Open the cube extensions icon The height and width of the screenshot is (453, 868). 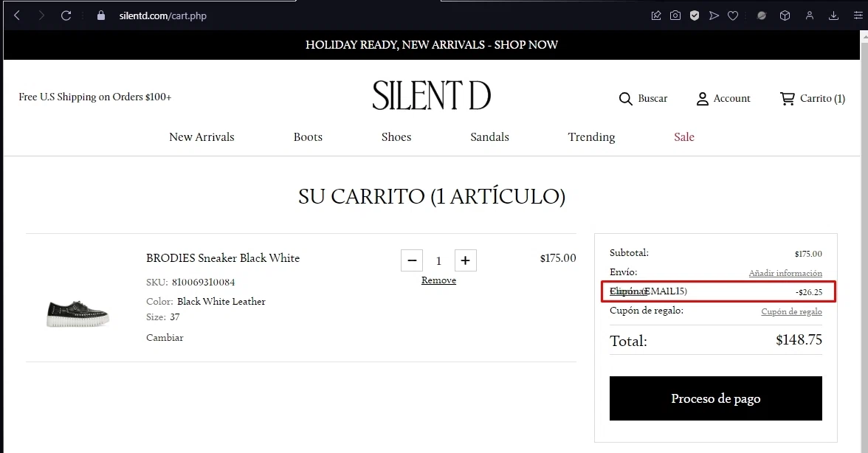click(785, 15)
